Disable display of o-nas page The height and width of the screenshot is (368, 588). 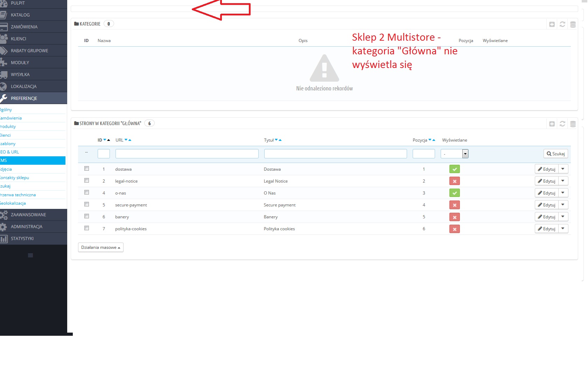point(455,193)
